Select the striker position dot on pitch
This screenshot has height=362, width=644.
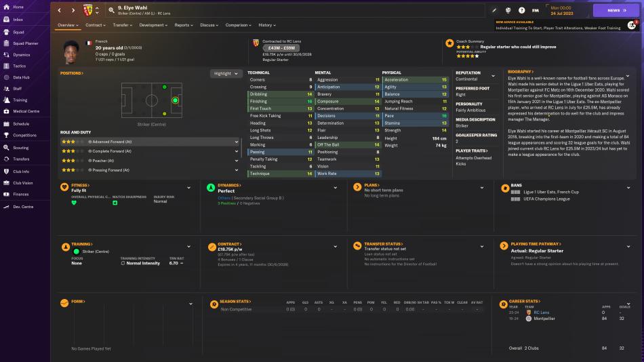pyautogui.click(x=176, y=100)
